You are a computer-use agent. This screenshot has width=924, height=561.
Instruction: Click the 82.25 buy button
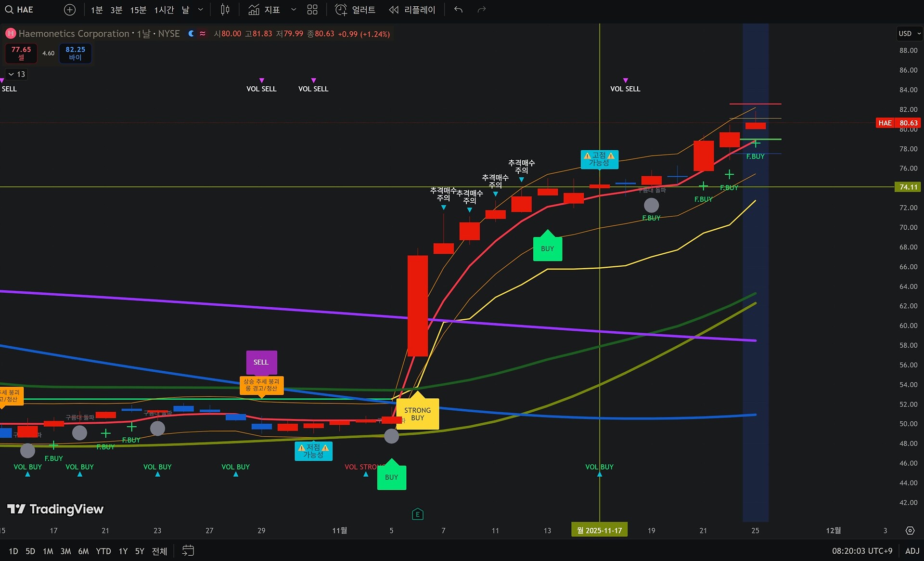point(75,53)
